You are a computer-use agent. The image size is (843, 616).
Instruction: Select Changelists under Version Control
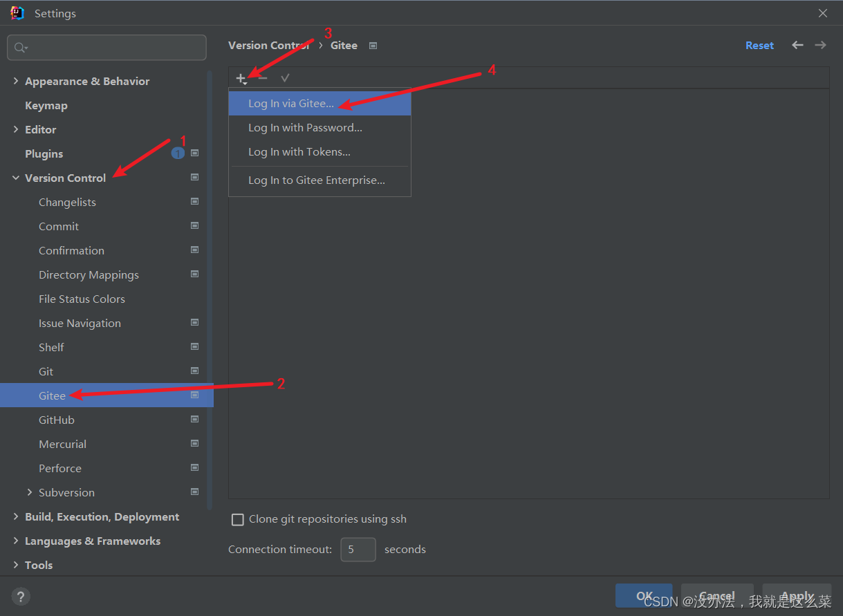tap(67, 202)
